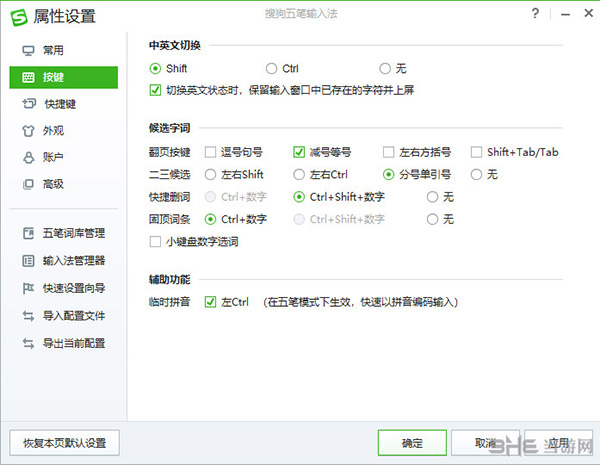Click the shortcut icon beside 快捷键

click(29, 104)
